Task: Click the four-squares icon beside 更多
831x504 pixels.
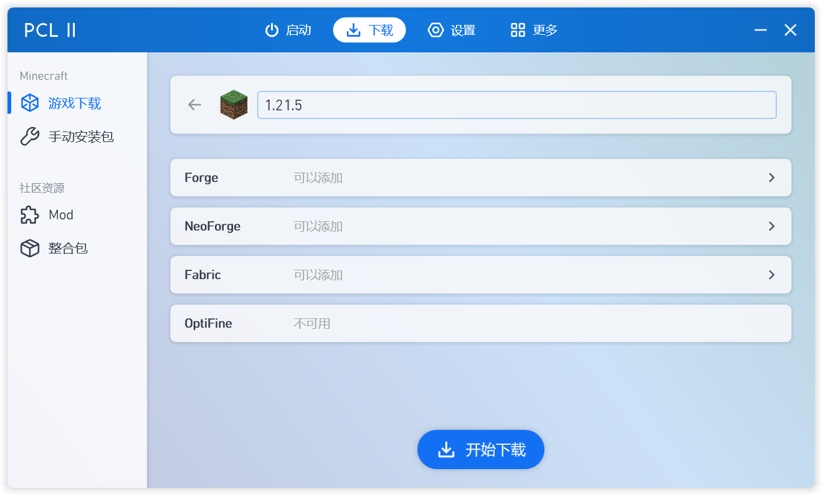Action: click(518, 30)
